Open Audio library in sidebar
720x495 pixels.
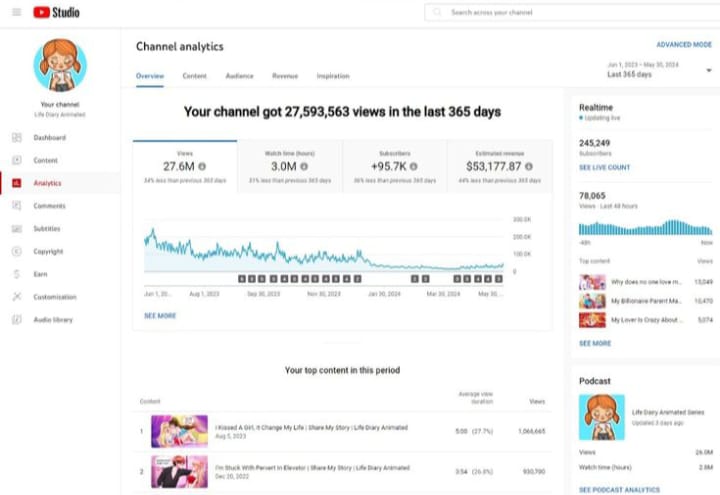pos(52,320)
